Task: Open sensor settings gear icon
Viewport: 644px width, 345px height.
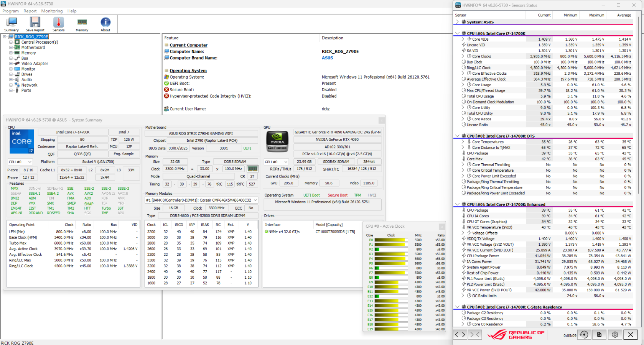Action: pyautogui.click(x=615, y=335)
